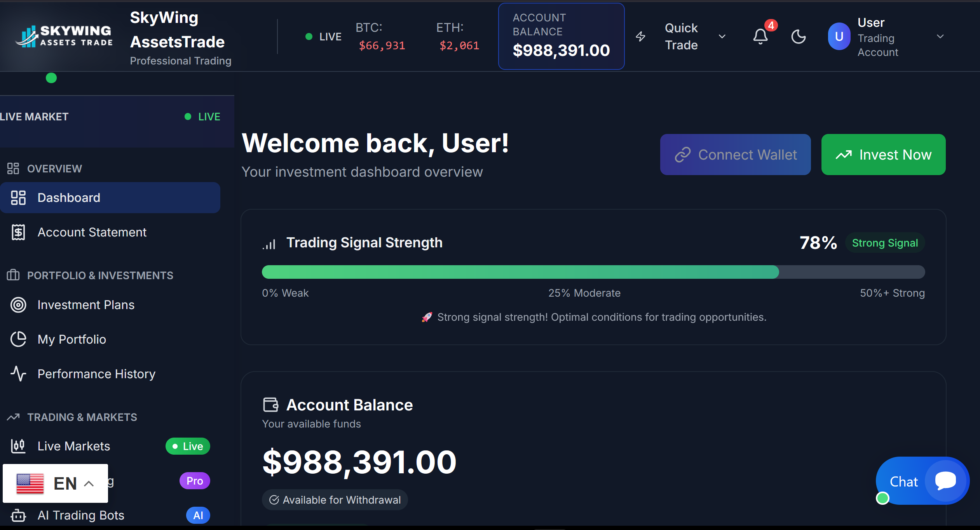
Task: Click the Account Balance box in header
Action: pos(561,36)
